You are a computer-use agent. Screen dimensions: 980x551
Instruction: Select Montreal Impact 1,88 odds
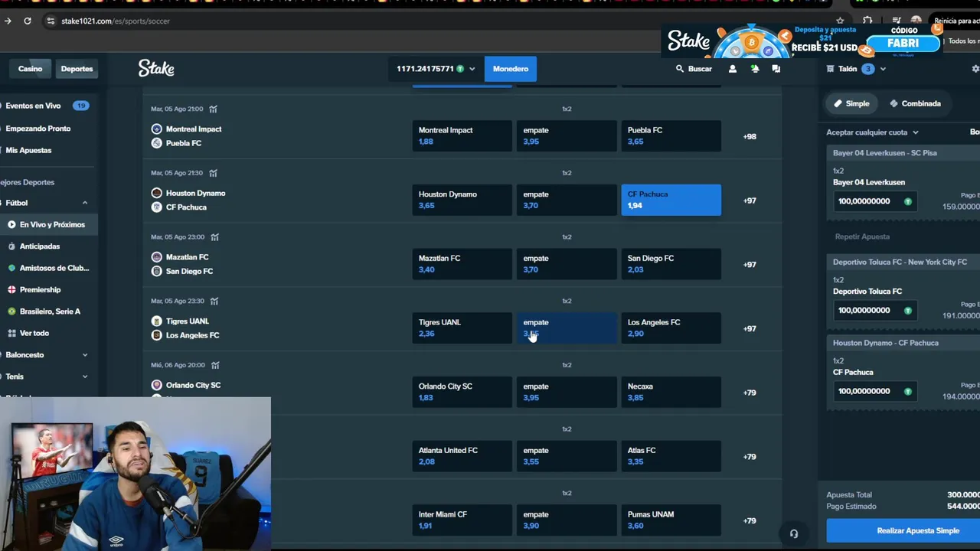[x=462, y=135]
